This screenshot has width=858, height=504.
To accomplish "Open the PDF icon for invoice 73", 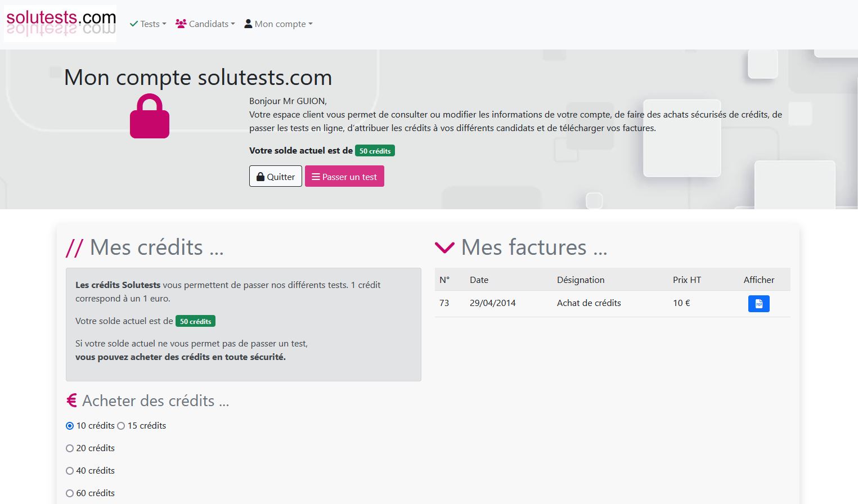I will pyautogui.click(x=759, y=304).
